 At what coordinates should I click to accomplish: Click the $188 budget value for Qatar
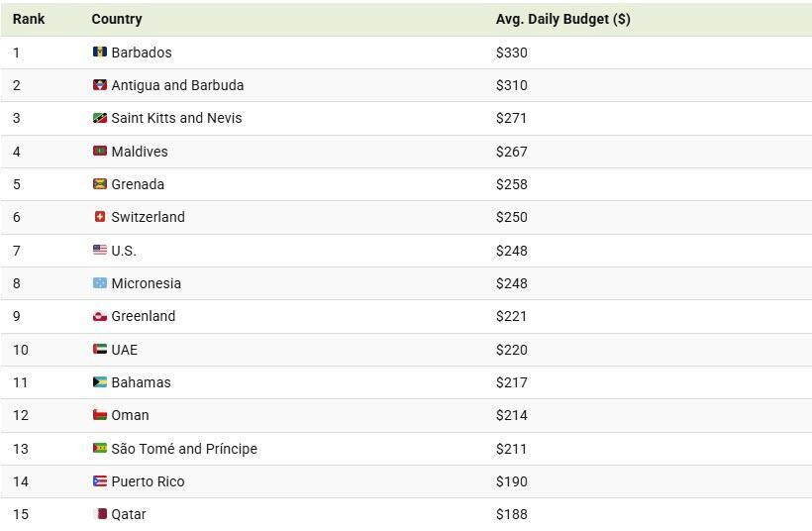pyautogui.click(x=512, y=514)
